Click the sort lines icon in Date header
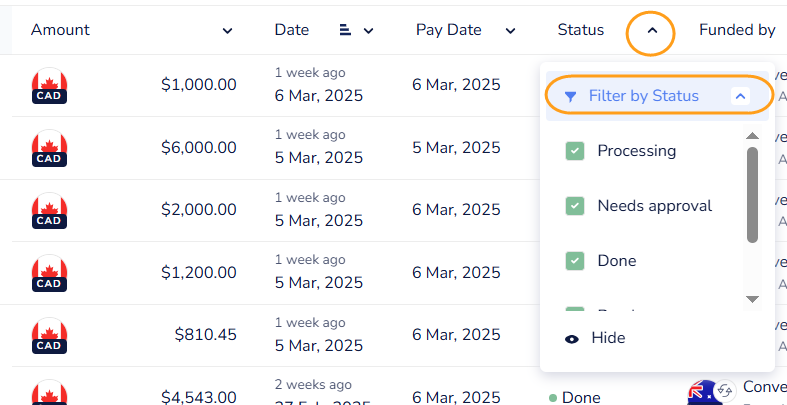Viewport: 787px width, 405px height. coord(345,31)
